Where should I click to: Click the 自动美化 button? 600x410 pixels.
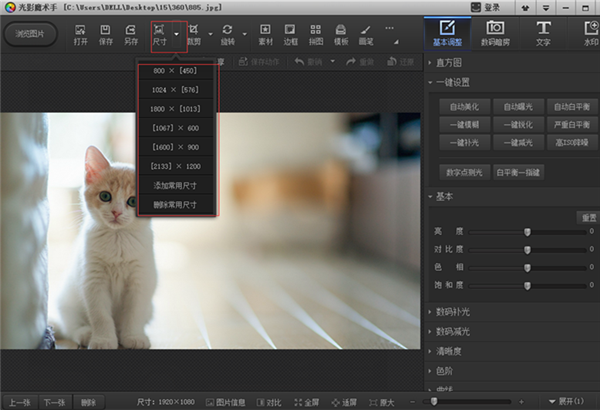coord(462,105)
